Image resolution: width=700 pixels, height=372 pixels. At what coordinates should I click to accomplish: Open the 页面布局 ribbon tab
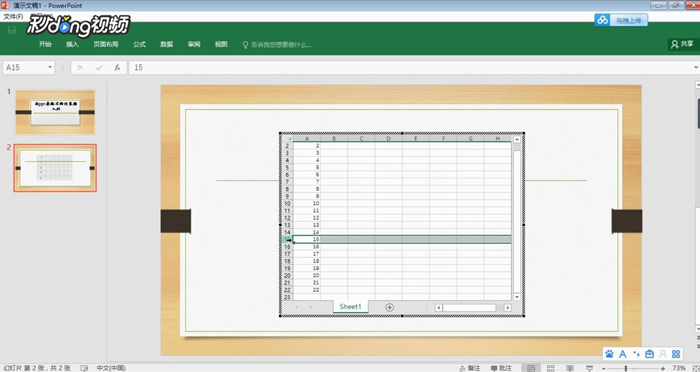(x=106, y=44)
